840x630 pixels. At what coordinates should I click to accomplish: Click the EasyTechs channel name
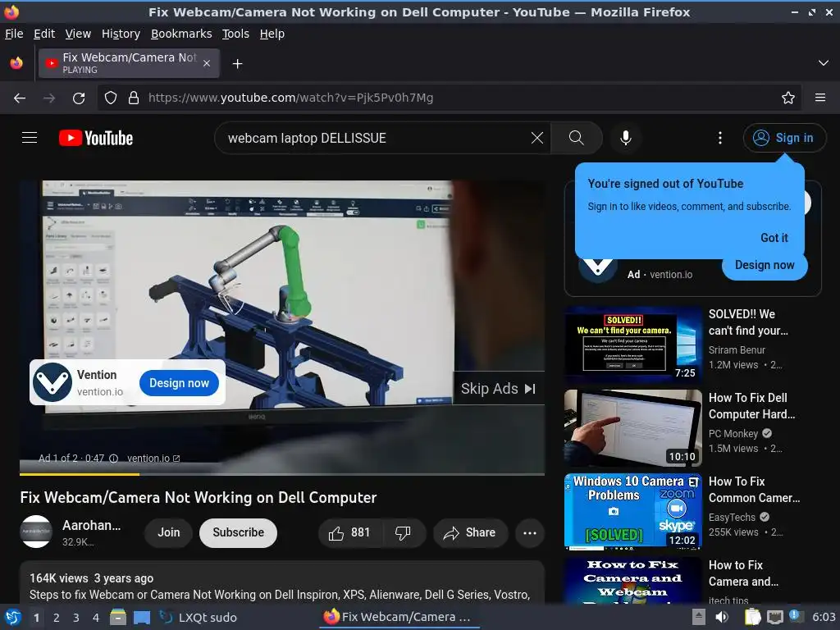(x=732, y=517)
